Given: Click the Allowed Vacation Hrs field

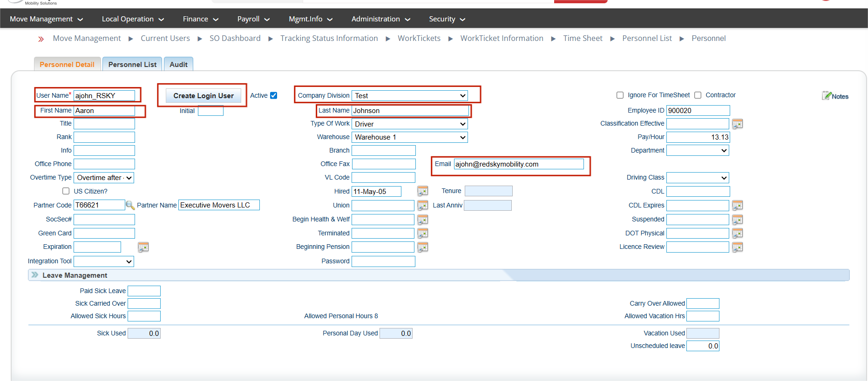Looking at the screenshot, I should point(703,316).
